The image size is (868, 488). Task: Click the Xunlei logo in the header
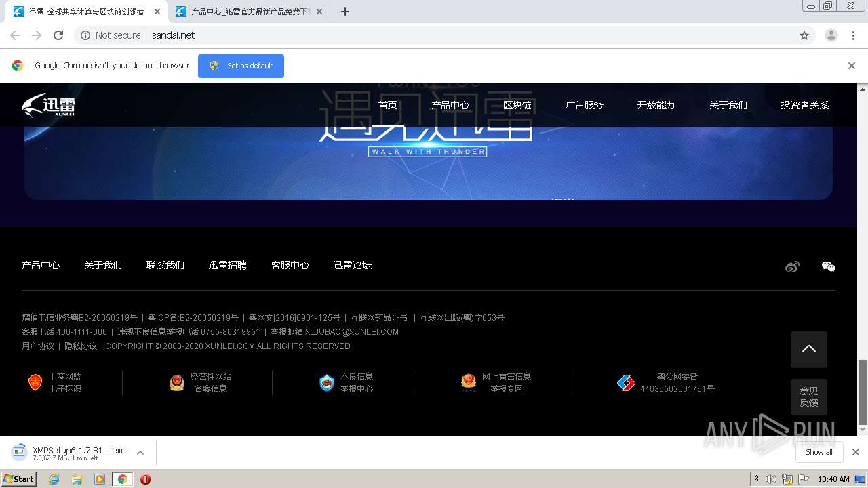48,105
